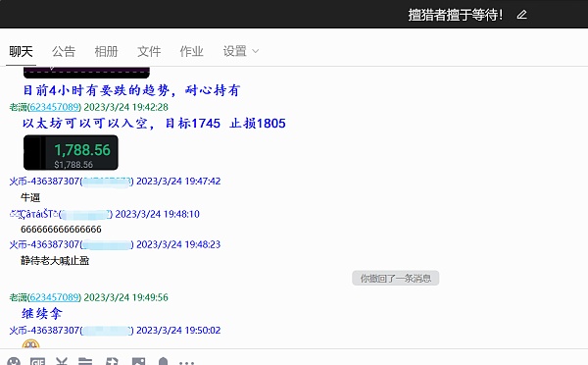Open the emoji picker in the input toolbar
Image resolution: width=588 pixels, height=365 pixels.
[x=14, y=361]
